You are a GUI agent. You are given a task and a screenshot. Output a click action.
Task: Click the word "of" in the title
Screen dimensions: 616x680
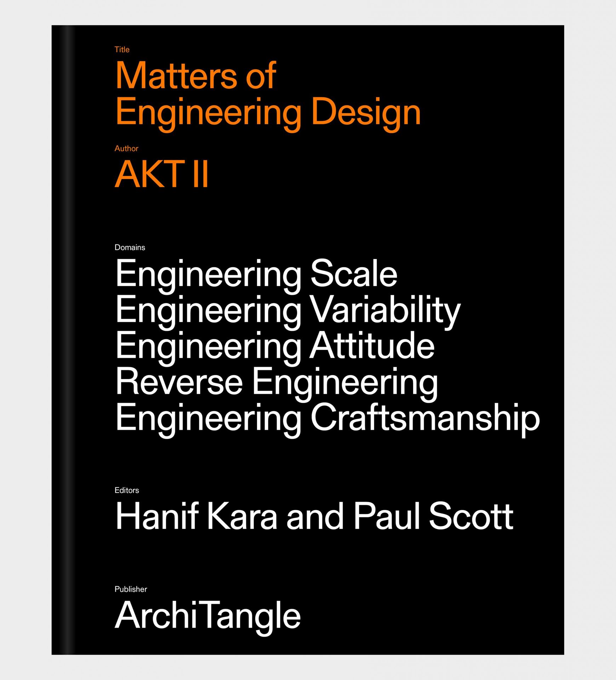[x=261, y=76]
